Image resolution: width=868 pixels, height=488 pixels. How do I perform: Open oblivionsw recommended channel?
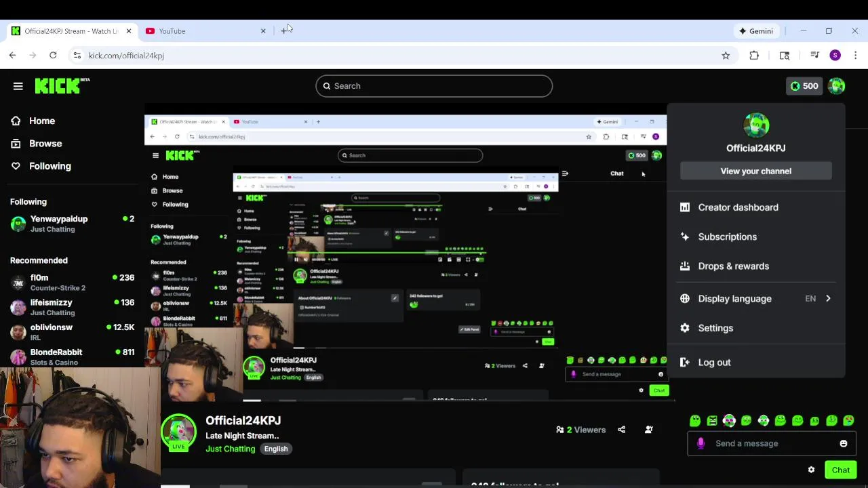click(x=72, y=332)
